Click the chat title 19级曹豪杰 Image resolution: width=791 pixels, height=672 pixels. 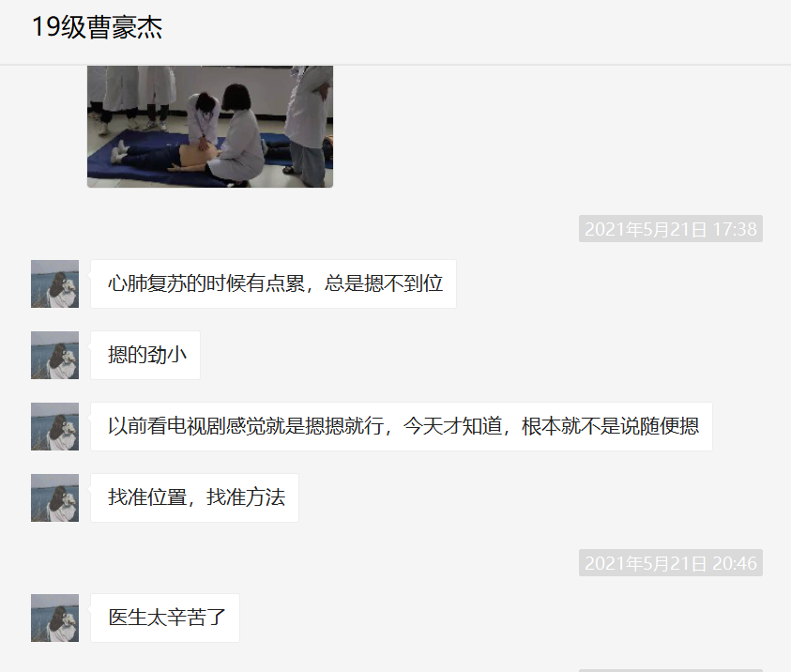[x=98, y=27]
